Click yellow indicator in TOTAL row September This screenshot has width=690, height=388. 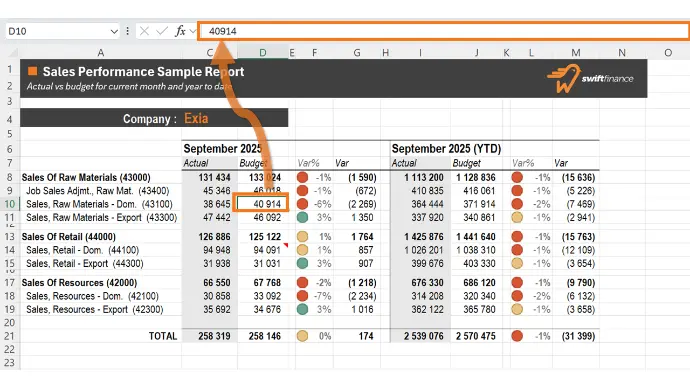tap(302, 336)
